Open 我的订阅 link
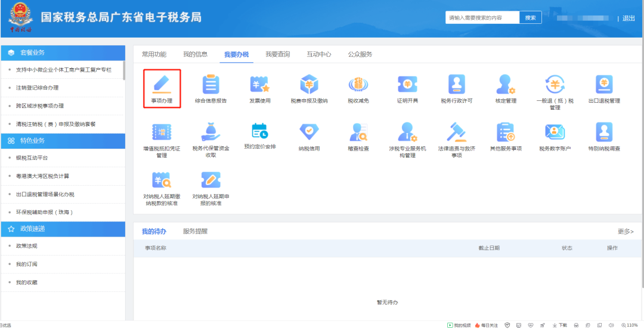The width and height of the screenshot is (644, 329). 27,264
